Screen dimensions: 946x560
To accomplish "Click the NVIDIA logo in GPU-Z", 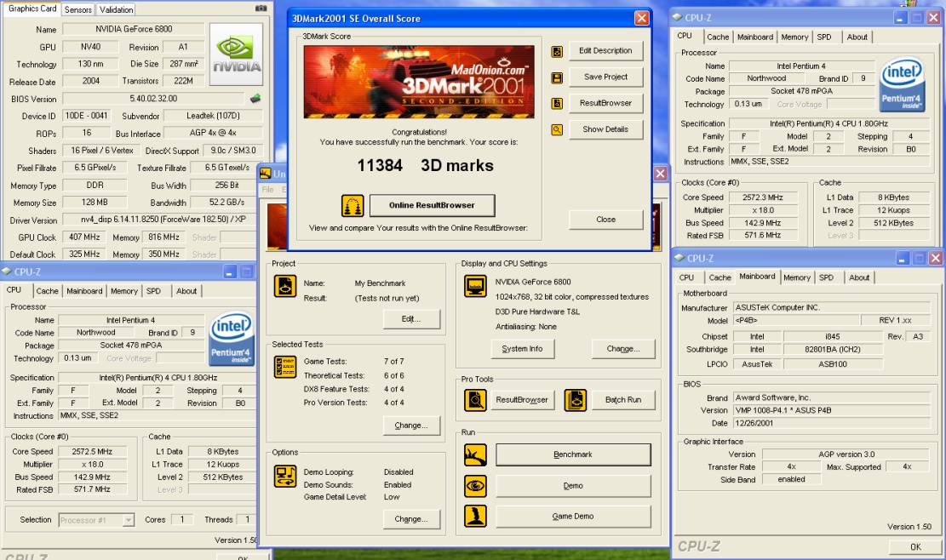I will 236,54.
